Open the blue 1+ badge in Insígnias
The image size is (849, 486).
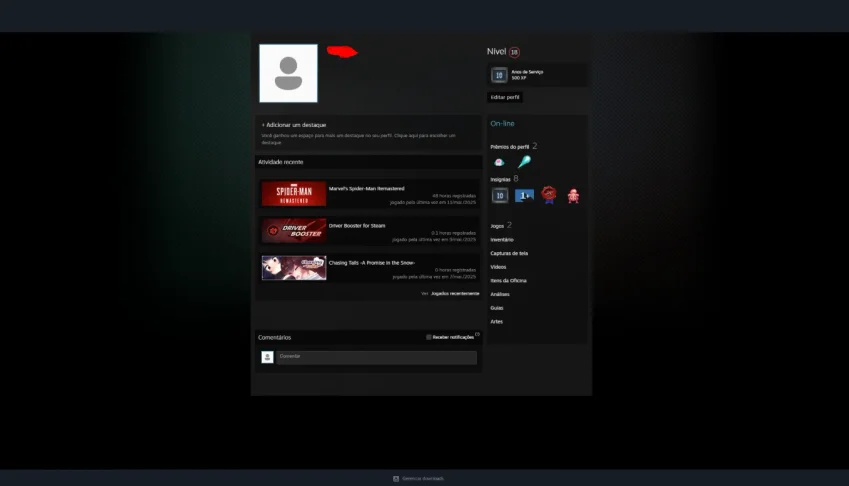[x=524, y=195]
